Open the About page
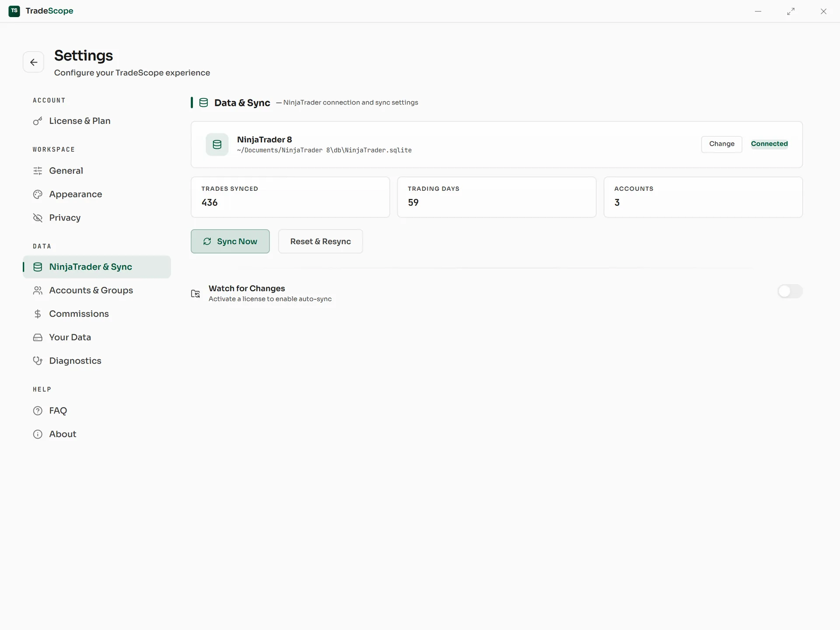 pos(97,434)
